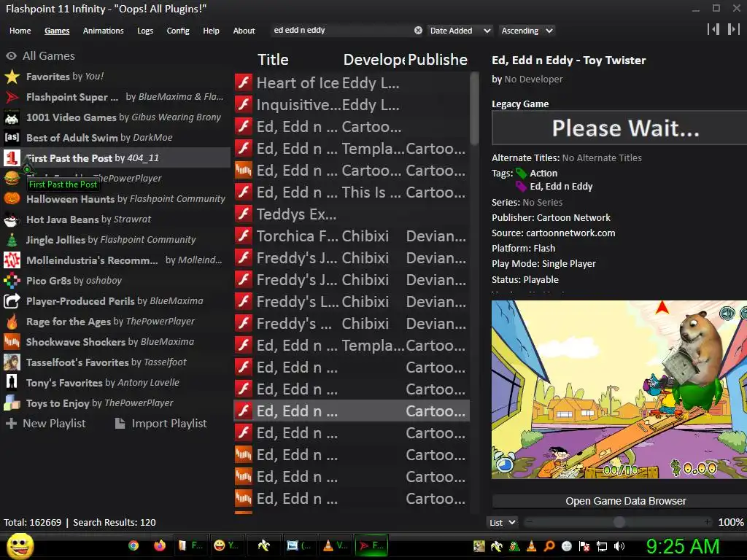The image size is (747, 560).
Task: Open Chrome from the taskbar
Action: pos(133,545)
